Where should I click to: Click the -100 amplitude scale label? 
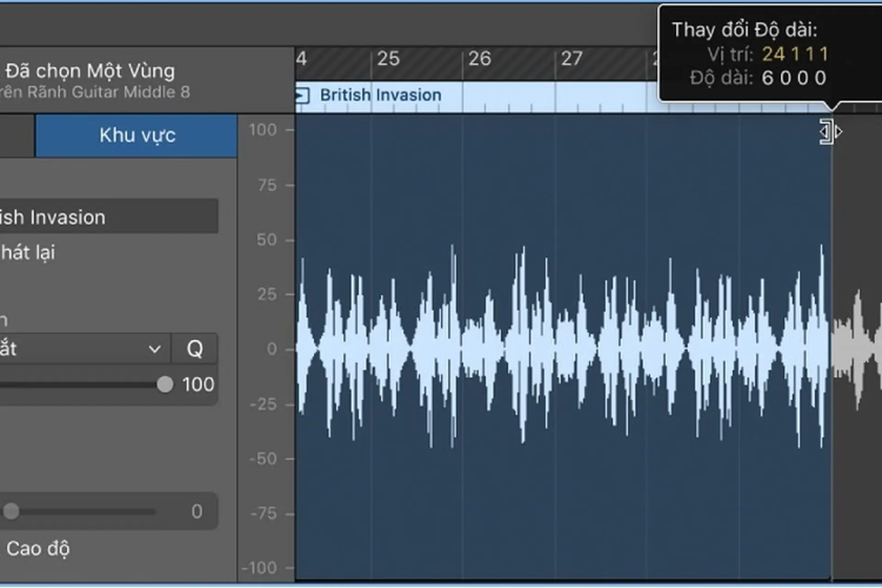(259, 568)
